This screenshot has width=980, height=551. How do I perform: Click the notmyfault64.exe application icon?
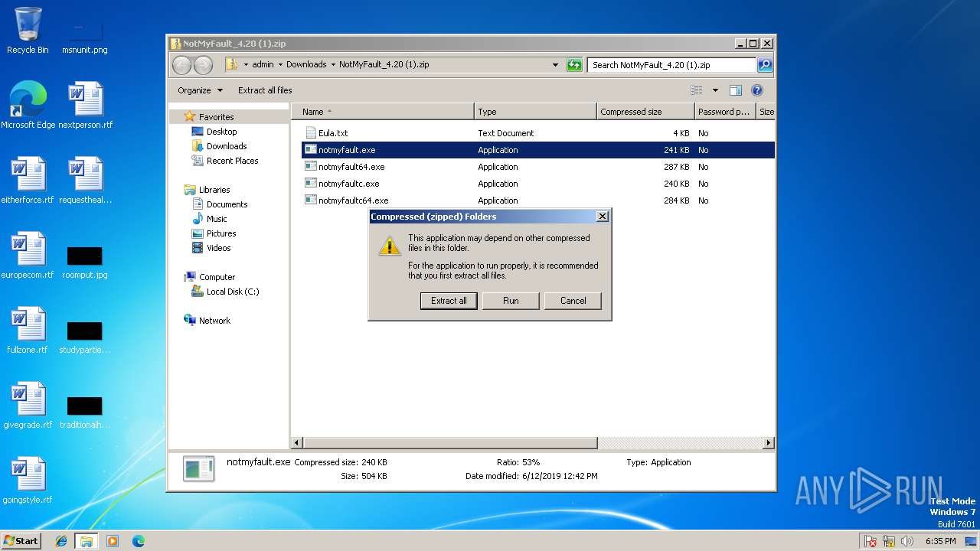(x=311, y=167)
